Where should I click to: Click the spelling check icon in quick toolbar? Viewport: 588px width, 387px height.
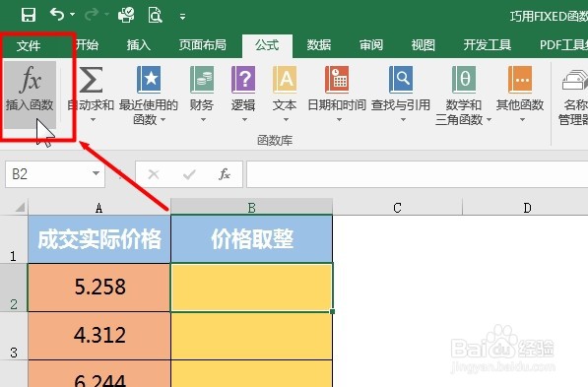[126, 16]
